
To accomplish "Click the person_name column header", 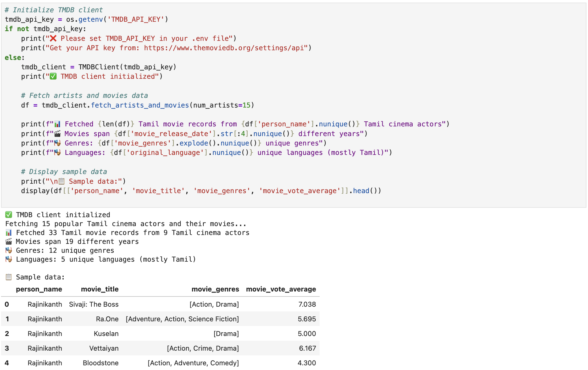I will [x=39, y=289].
